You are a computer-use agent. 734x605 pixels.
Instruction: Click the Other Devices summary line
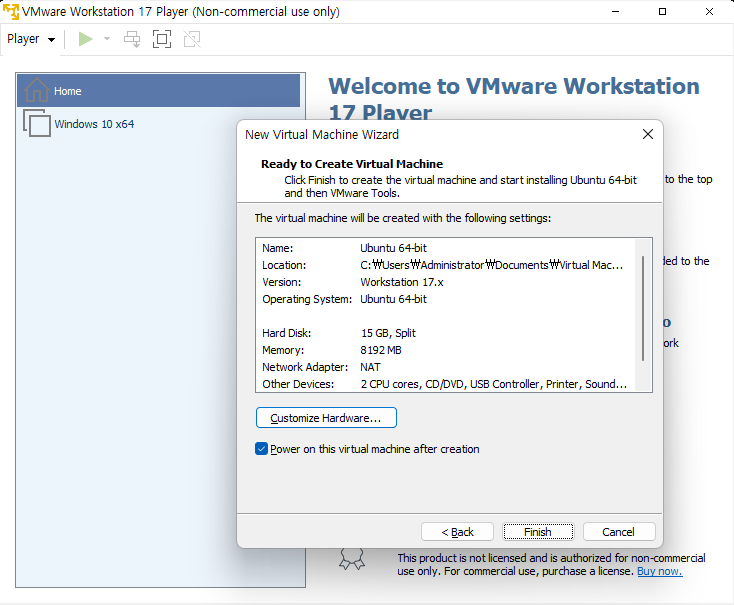493,384
